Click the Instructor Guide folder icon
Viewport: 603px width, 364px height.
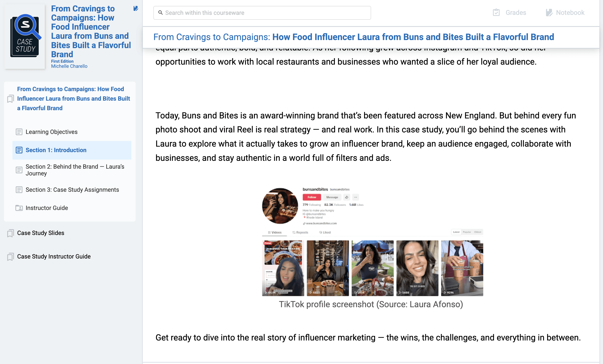point(19,208)
